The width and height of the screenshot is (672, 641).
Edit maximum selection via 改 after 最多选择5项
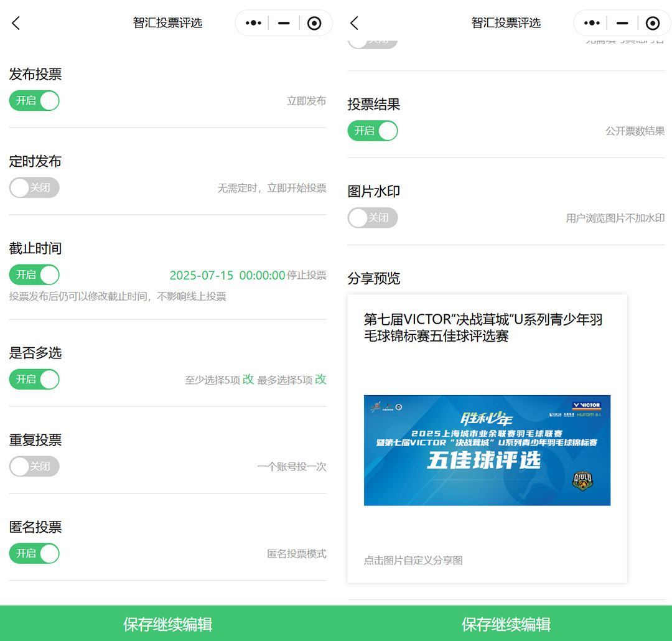(320, 380)
